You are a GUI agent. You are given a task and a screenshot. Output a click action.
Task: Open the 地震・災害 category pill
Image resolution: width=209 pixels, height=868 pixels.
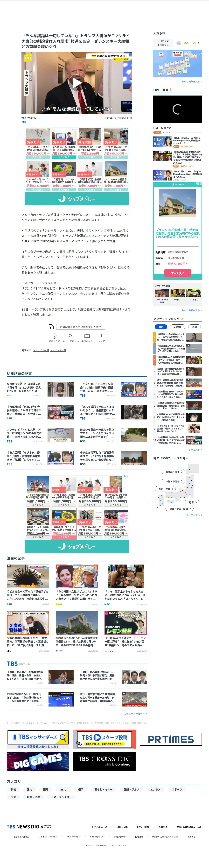[x=33, y=797]
